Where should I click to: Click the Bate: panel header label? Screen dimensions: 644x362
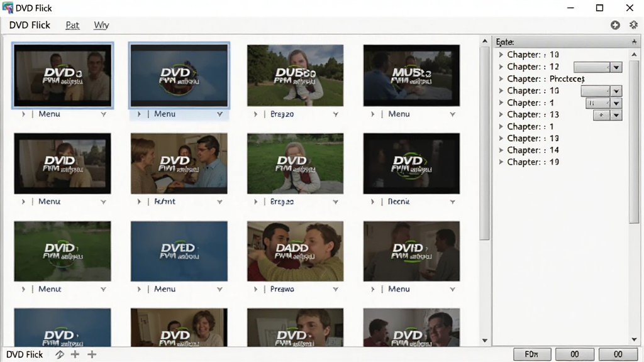pyautogui.click(x=505, y=42)
